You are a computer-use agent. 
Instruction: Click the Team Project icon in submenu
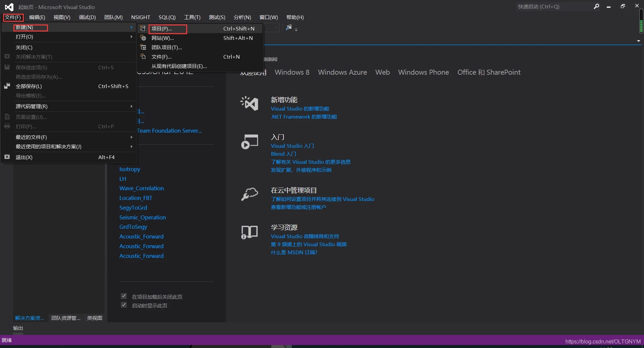point(143,47)
